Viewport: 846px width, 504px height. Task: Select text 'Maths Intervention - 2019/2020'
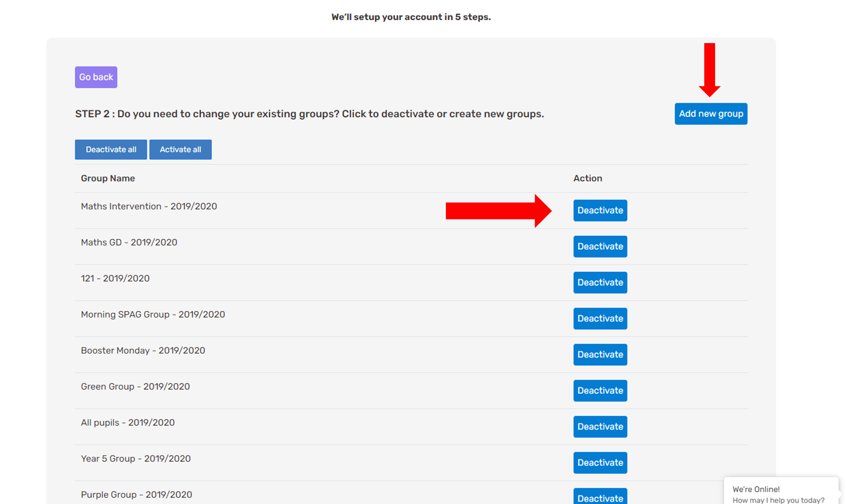(149, 206)
